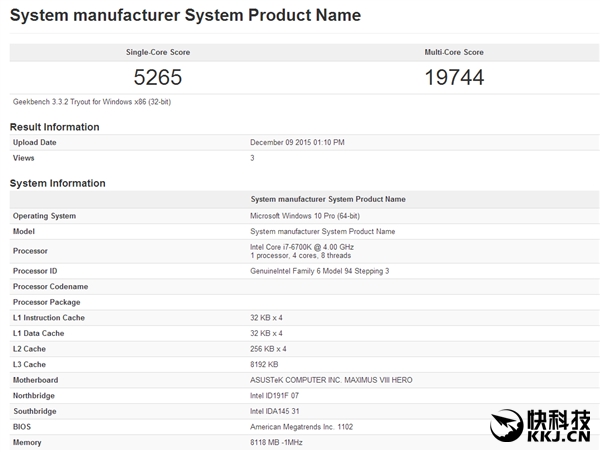The width and height of the screenshot is (600, 452).
Task: Click the Processor row label
Action: pos(30,251)
